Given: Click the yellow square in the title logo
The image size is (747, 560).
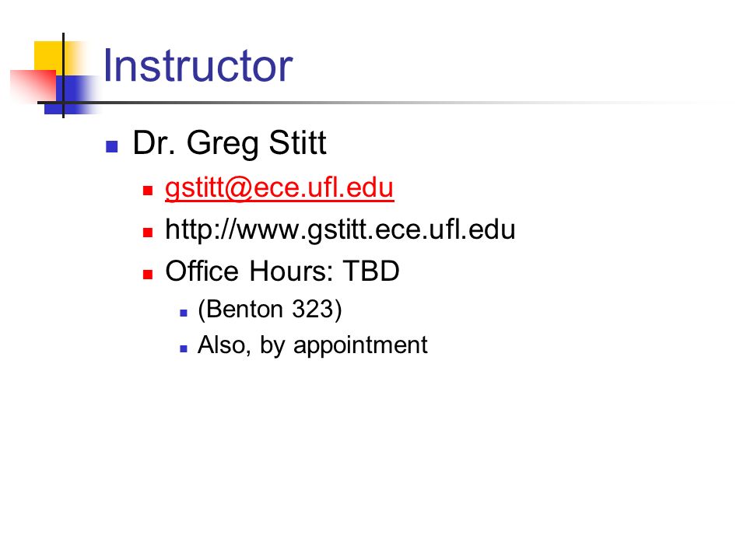Looking at the screenshot, I should [50, 56].
